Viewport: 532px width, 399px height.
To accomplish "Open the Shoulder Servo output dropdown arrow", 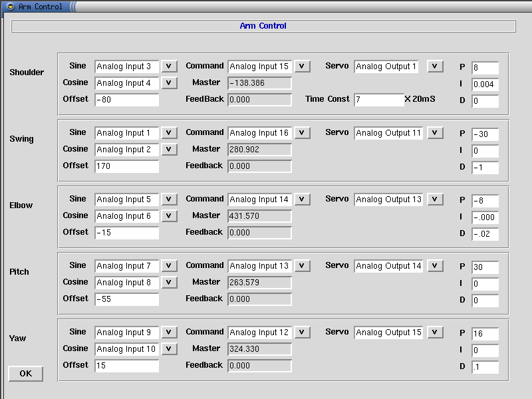I will point(435,66).
